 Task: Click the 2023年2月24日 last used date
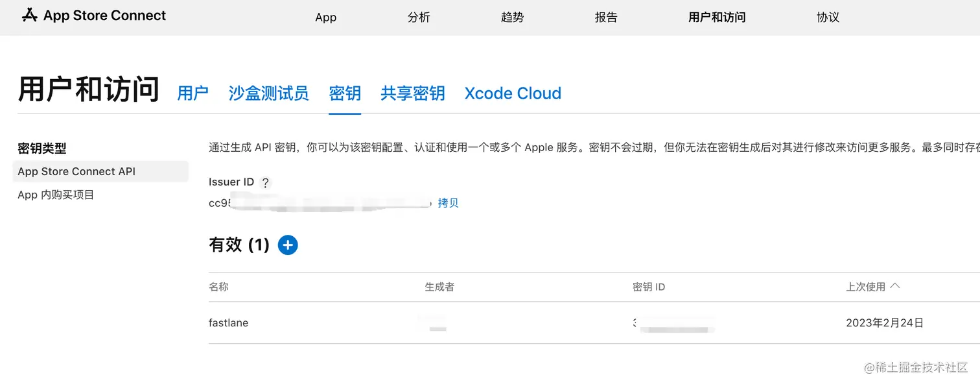click(x=885, y=322)
